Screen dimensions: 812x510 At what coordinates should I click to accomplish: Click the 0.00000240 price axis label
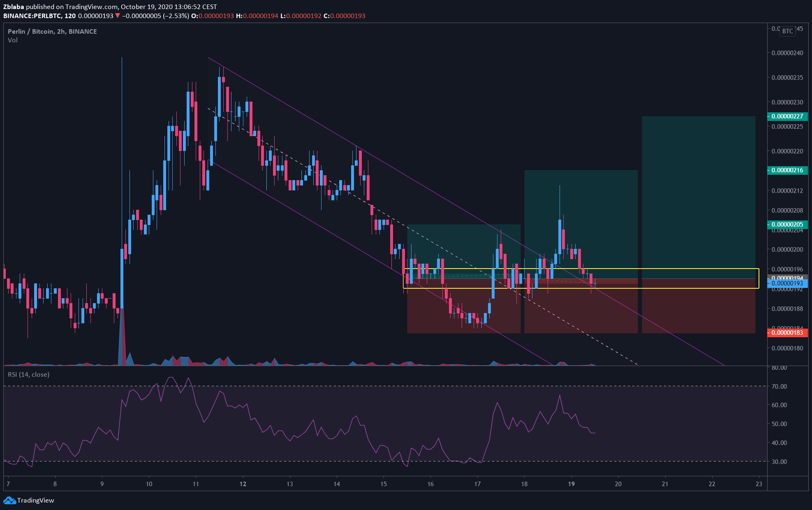pos(787,53)
